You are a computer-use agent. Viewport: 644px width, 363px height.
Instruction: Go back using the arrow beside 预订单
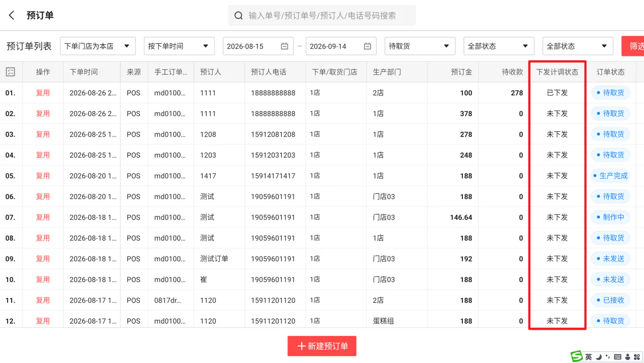point(12,16)
